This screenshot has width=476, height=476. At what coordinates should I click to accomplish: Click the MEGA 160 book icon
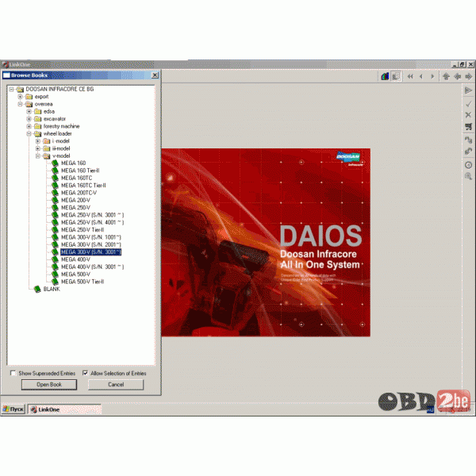(55, 163)
